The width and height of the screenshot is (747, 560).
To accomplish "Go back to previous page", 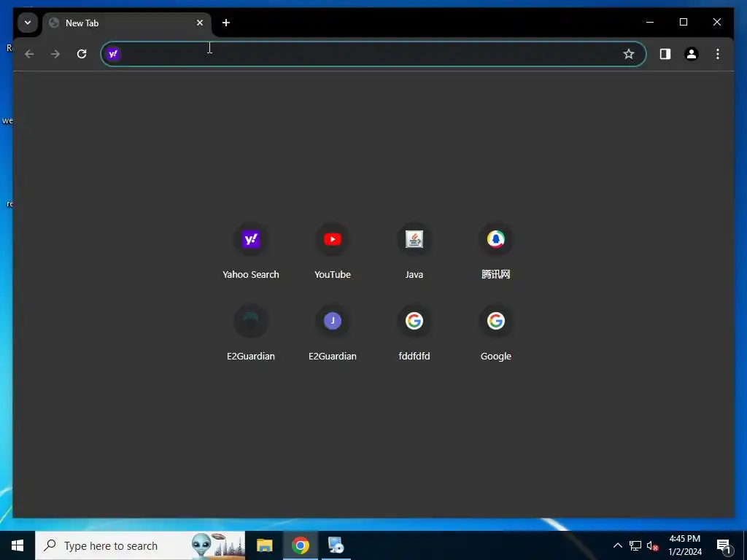I will [29, 54].
